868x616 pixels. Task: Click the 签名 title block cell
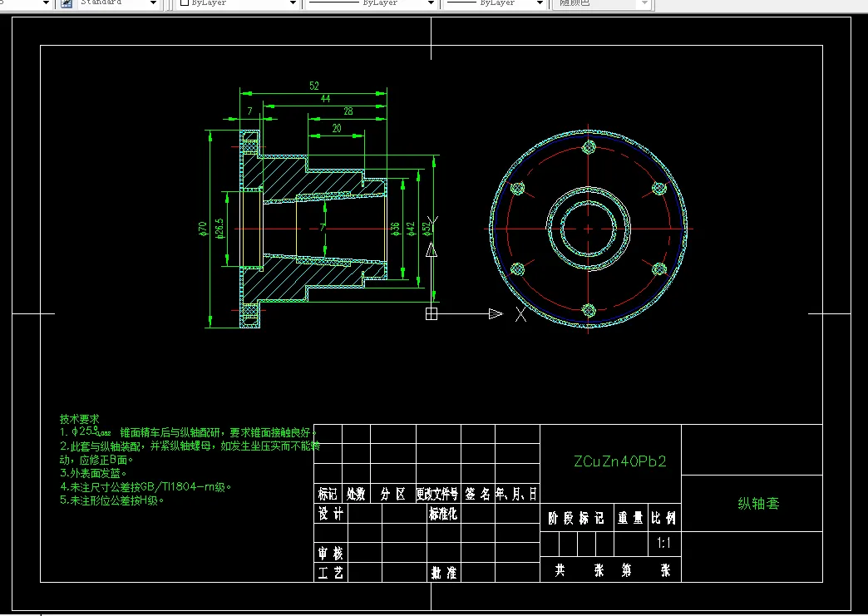(x=478, y=494)
